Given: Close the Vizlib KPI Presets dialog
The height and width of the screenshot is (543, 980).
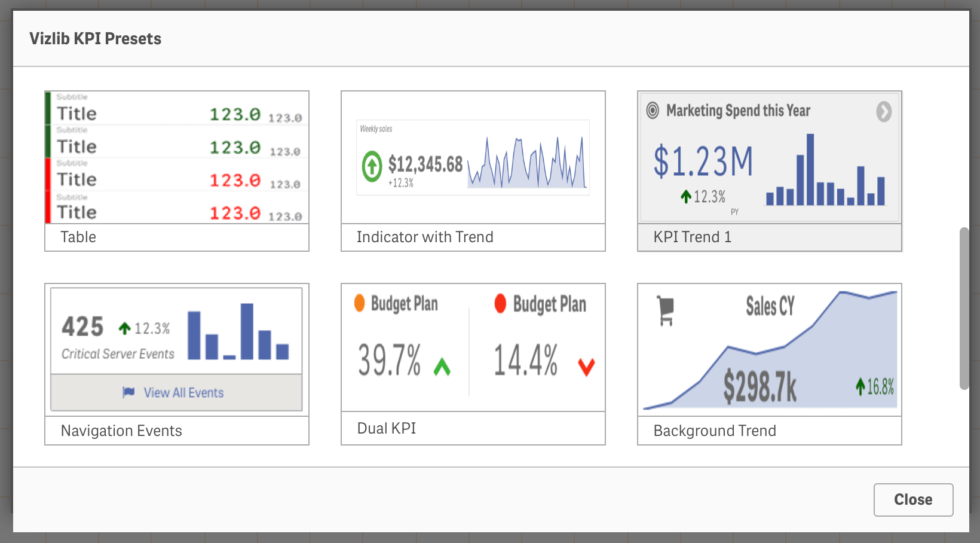Looking at the screenshot, I should (x=913, y=500).
